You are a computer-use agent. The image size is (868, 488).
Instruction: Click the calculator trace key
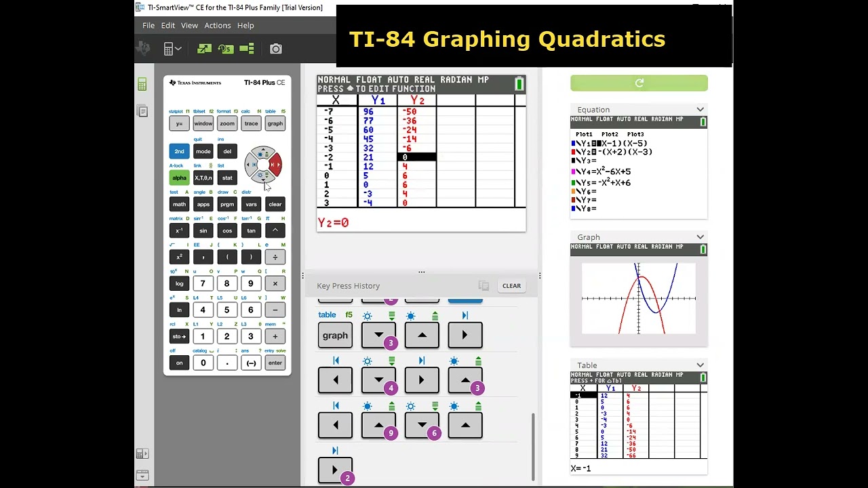(x=251, y=123)
